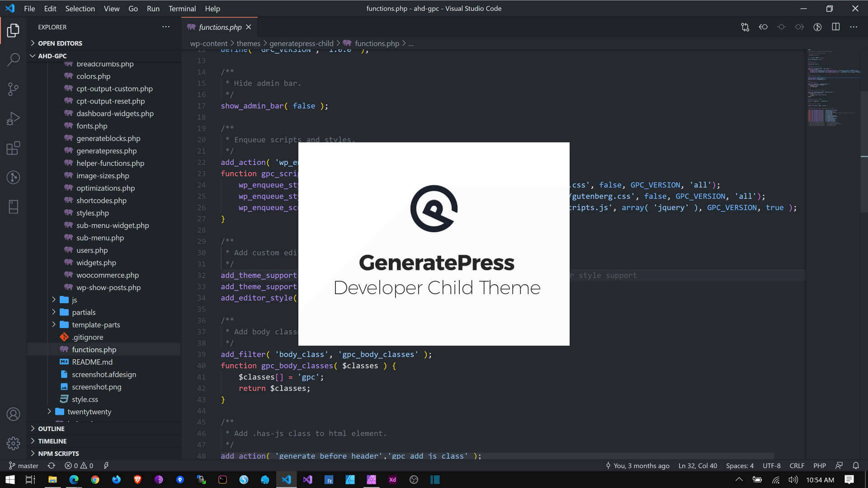This screenshot has height=488, width=868.
Task: Open the Terminal menu
Action: tap(182, 9)
